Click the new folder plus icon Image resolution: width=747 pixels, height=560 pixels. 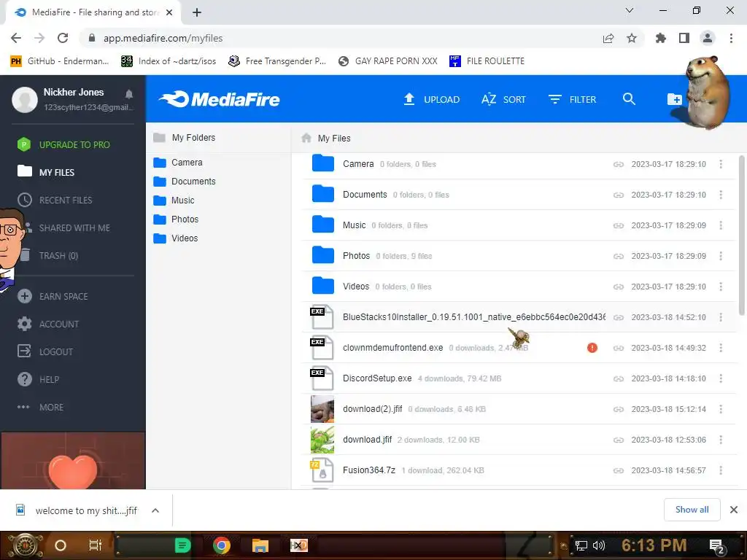pyautogui.click(x=675, y=99)
